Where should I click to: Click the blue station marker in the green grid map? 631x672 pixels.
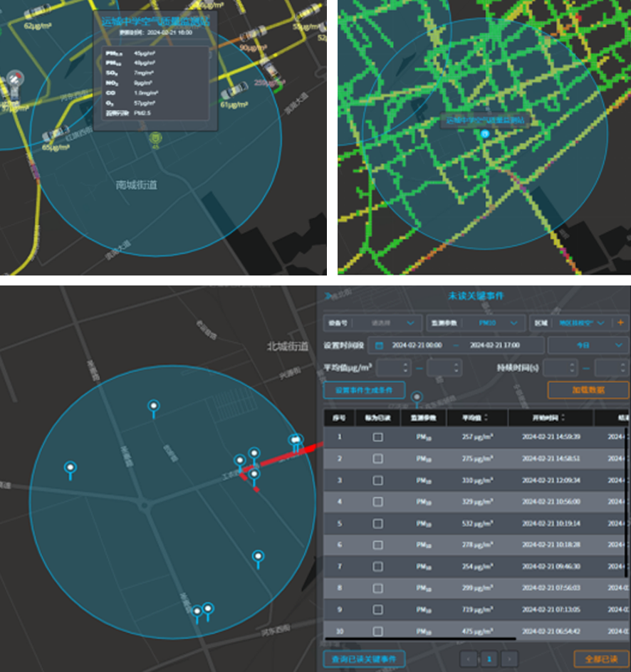pyautogui.click(x=485, y=133)
